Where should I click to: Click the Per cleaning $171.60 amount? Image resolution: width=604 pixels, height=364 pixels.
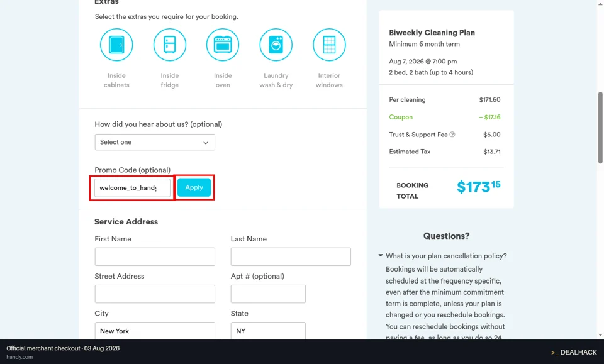pos(489,100)
